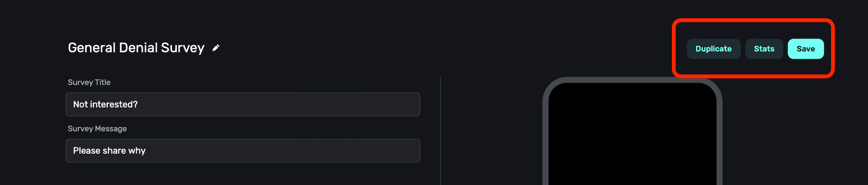Image resolution: width=868 pixels, height=185 pixels.
Task: Click the "Not interested?" text
Action: (105, 105)
